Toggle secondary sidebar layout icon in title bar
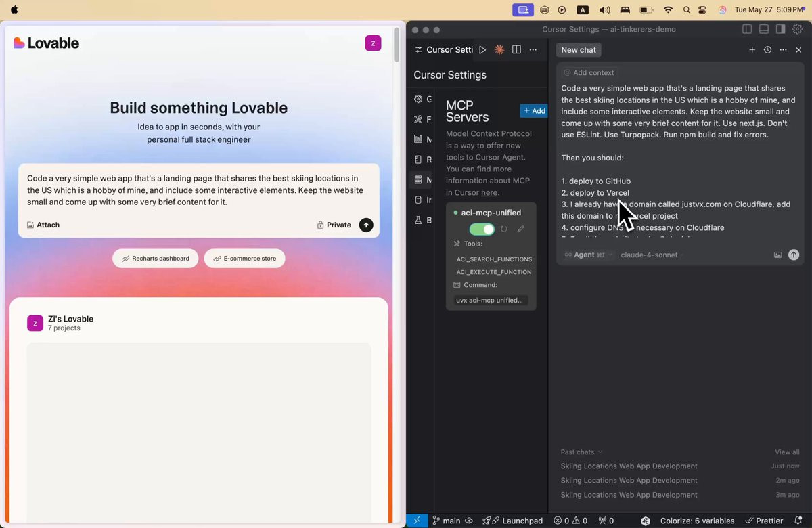 click(780, 29)
